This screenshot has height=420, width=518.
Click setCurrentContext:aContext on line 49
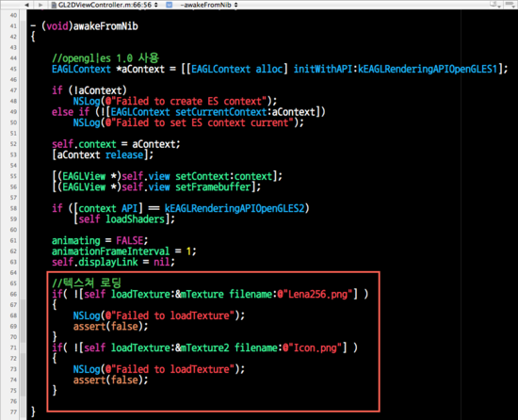pos(246,112)
